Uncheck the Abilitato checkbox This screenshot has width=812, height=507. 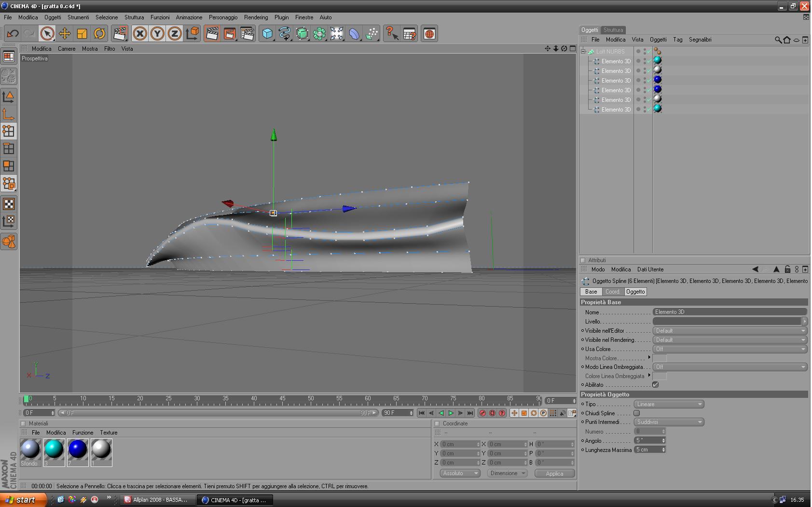[655, 385]
